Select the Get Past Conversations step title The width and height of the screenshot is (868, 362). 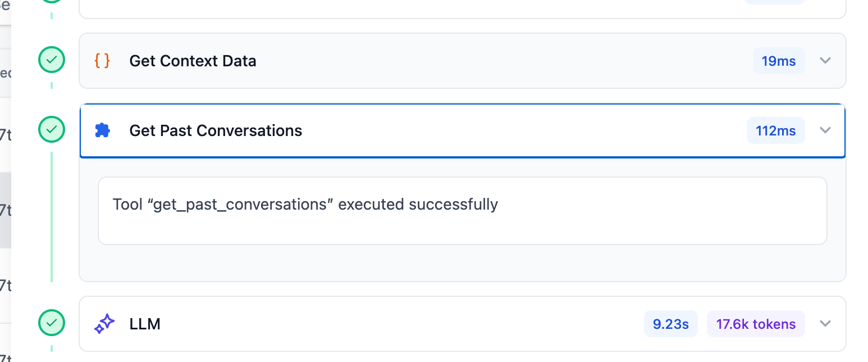click(216, 130)
